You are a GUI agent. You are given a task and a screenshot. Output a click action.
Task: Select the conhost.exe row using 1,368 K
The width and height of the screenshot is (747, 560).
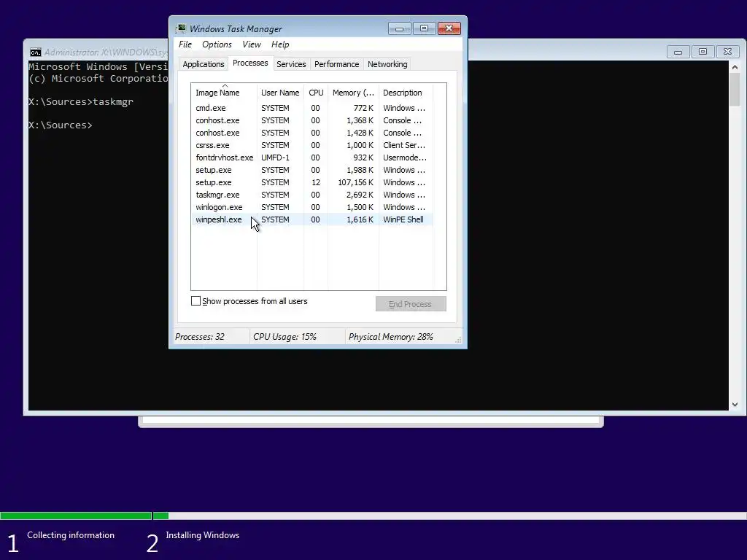(312, 120)
